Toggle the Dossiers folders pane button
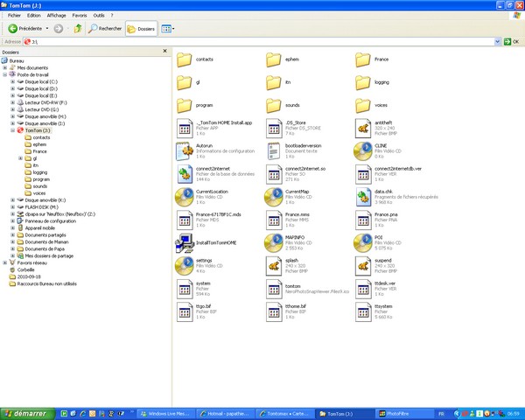Screen dimensions: 525x420 point(141,29)
